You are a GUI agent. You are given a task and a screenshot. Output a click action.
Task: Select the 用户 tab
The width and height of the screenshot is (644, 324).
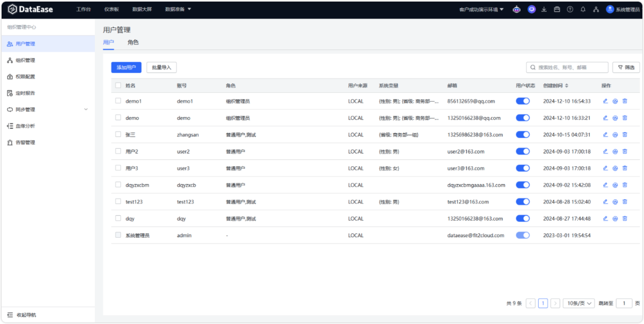point(108,42)
